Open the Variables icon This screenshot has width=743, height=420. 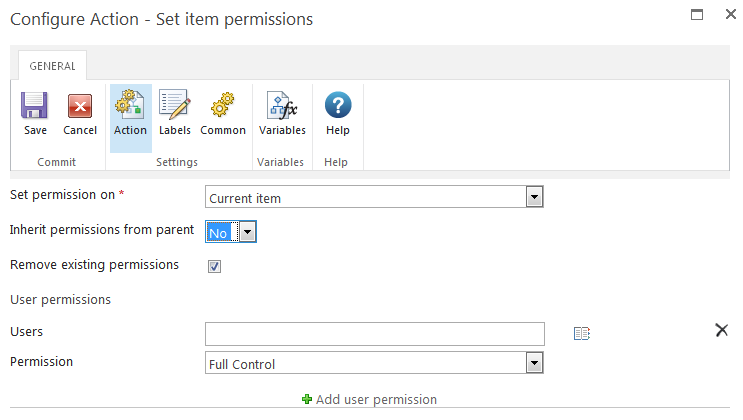282,106
